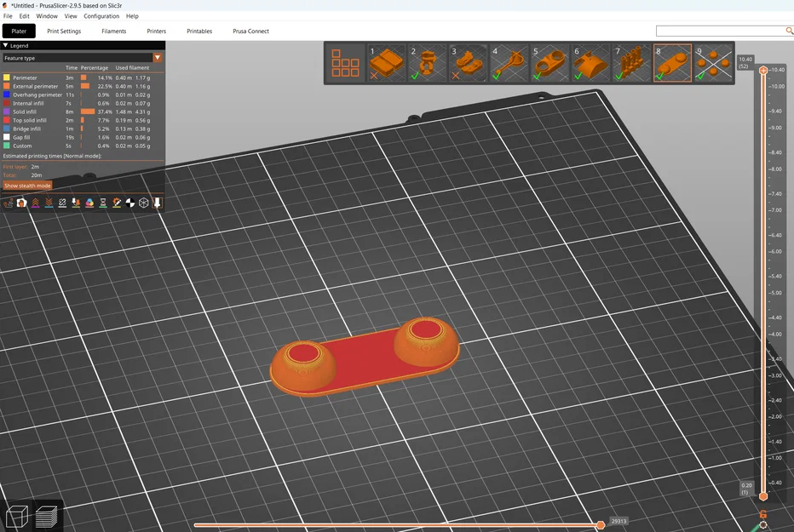Collapse the Legend panel triangle
This screenshot has width=794, height=532.
click(x=6, y=45)
